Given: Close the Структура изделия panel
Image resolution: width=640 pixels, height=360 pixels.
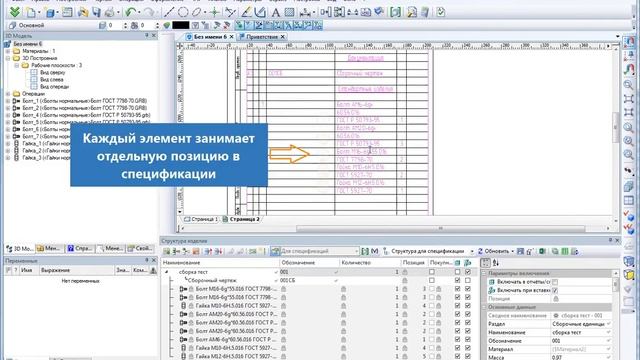Looking at the screenshot, I should pyautogui.click(x=617, y=240).
